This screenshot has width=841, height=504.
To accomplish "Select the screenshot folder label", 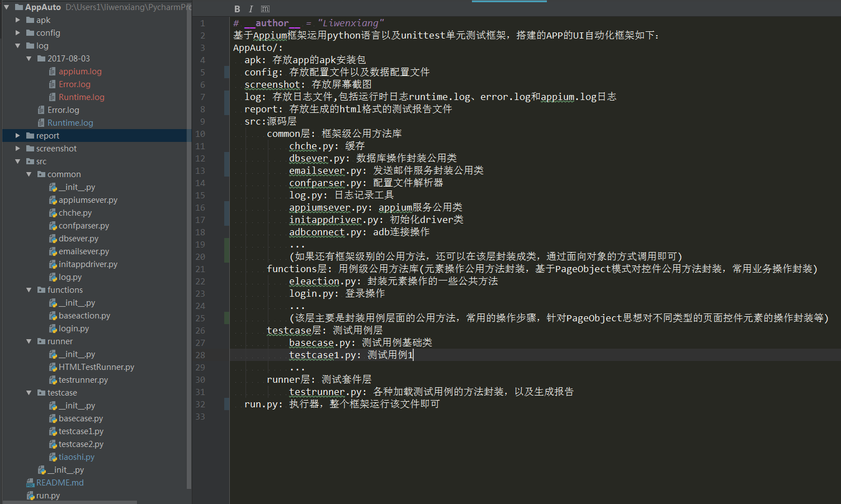I will (x=56, y=149).
